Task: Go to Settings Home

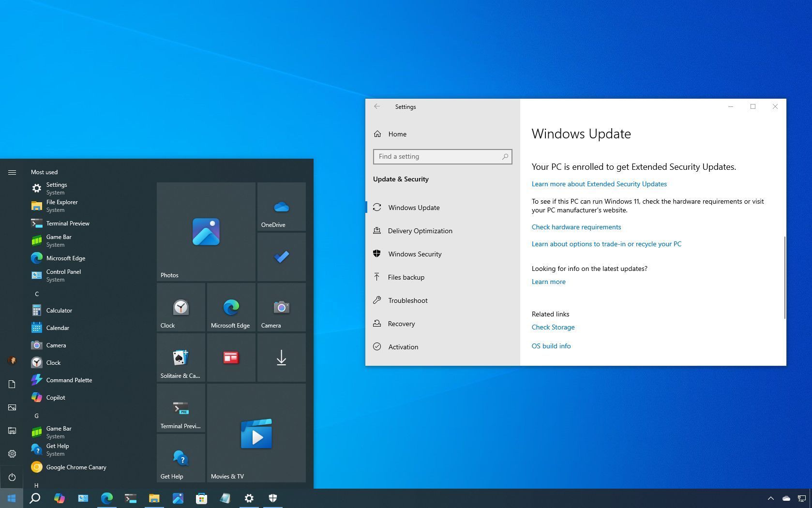Action: [x=397, y=134]
